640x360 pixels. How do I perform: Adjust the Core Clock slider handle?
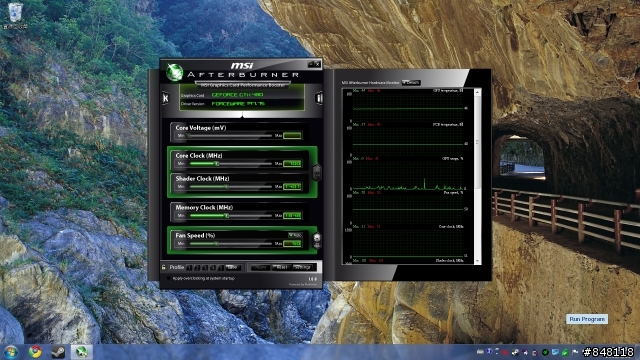pos(217,163)
